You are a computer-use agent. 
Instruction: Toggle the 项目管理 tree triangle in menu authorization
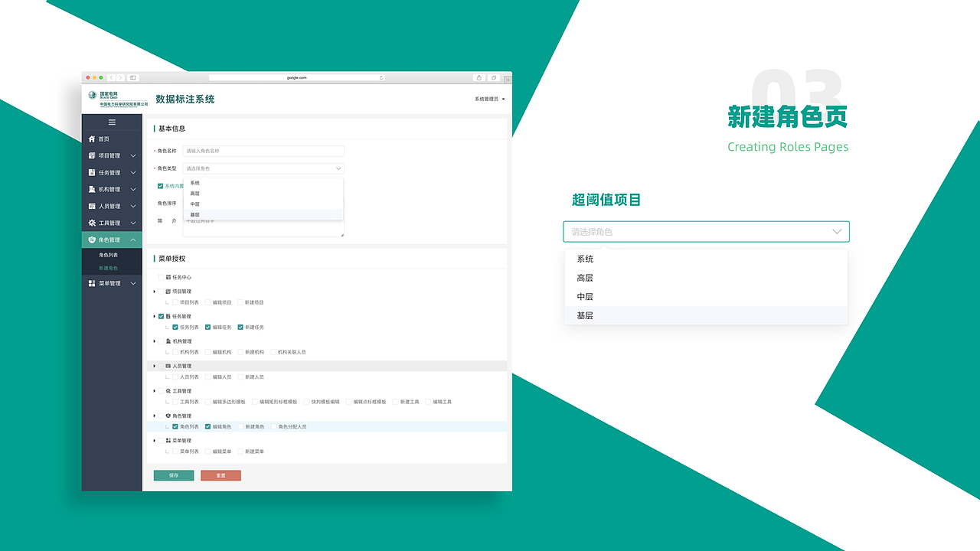pyautogui.click(x=154, y=292)
